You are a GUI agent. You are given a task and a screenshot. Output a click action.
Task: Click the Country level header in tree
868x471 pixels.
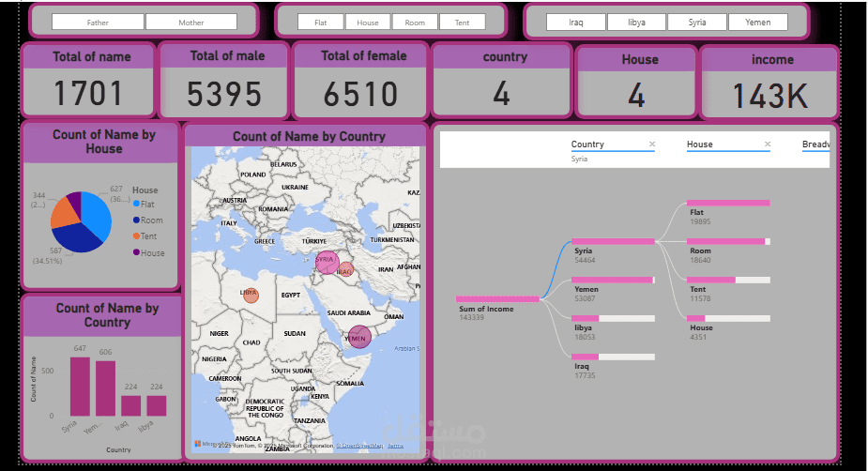[x=587, y=144]
